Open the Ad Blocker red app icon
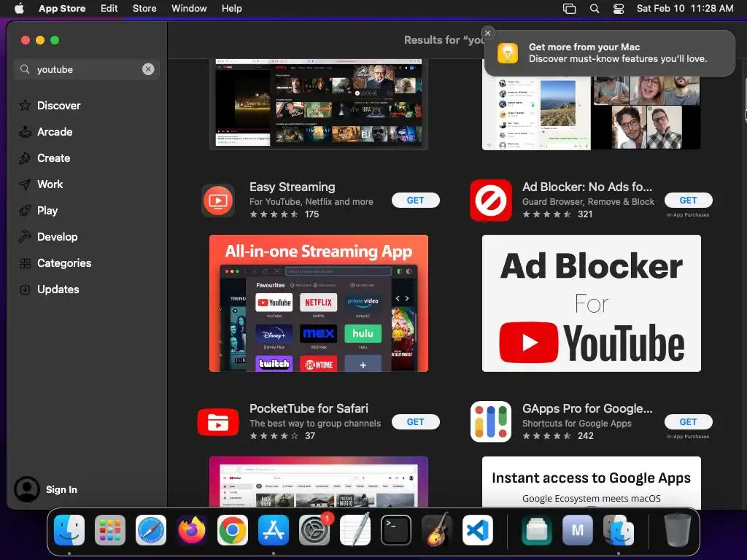The height and width of the screenshot is (560, 747). pyautogui.click(x=491, y=201)
